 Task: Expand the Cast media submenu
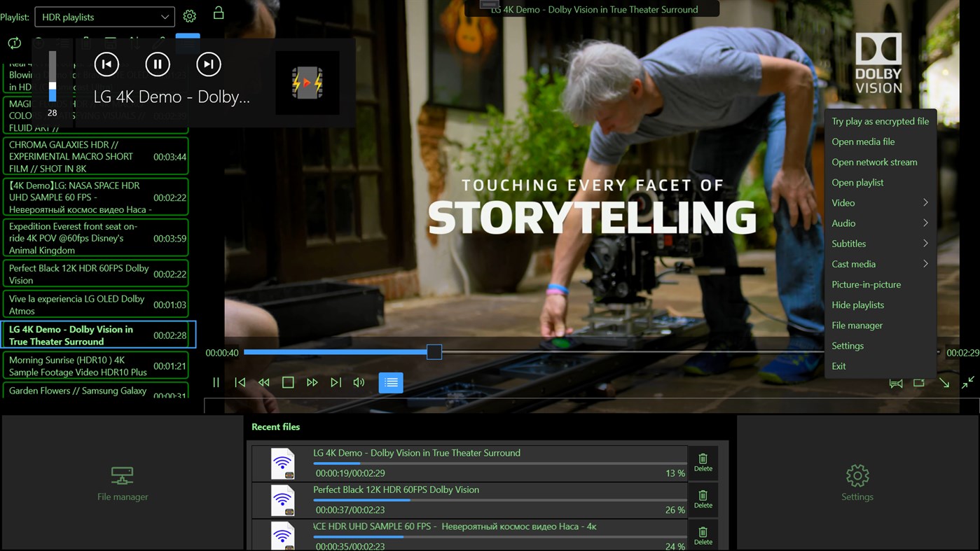tap(880, 264)
